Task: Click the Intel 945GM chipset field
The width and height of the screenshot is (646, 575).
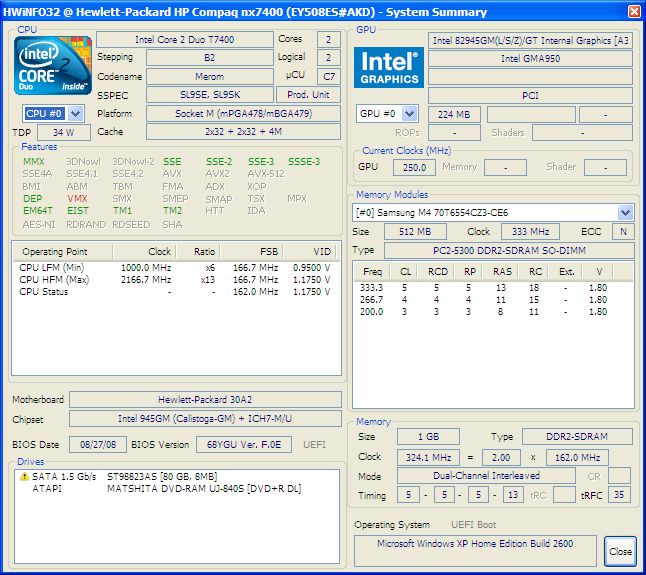Action: (x=205, y=418)
